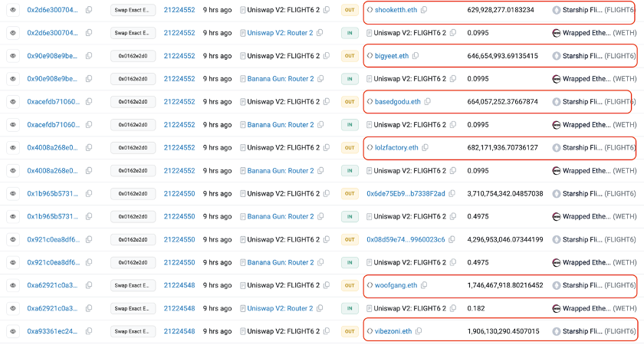Viewport: 644px width, 345px height.
Task: Copy shooketth.eth address
Action: (x=424, y=10)
